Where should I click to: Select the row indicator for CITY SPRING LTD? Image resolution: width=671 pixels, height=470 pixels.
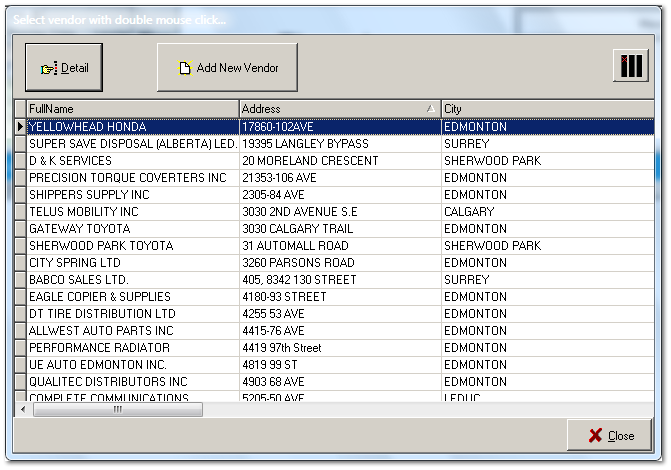point(19,263)
